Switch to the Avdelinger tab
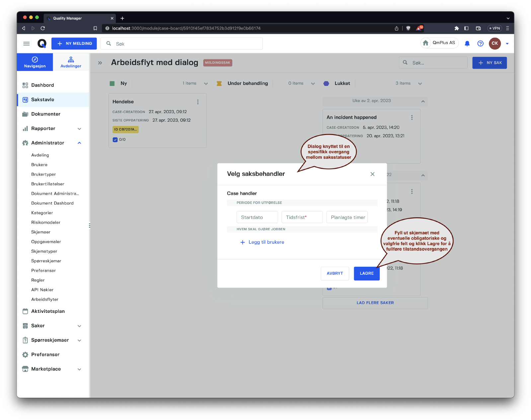This screenshot has height=420, width=531. pos(71,62)
